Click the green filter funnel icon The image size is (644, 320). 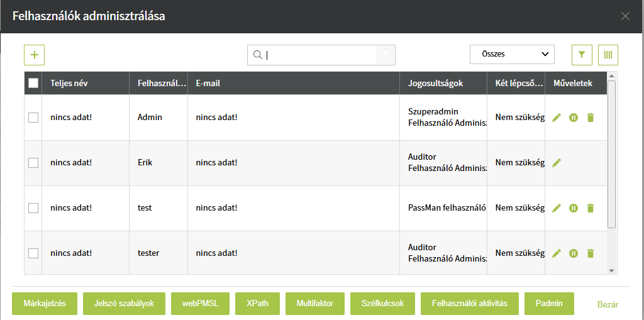tap(582, 55)
